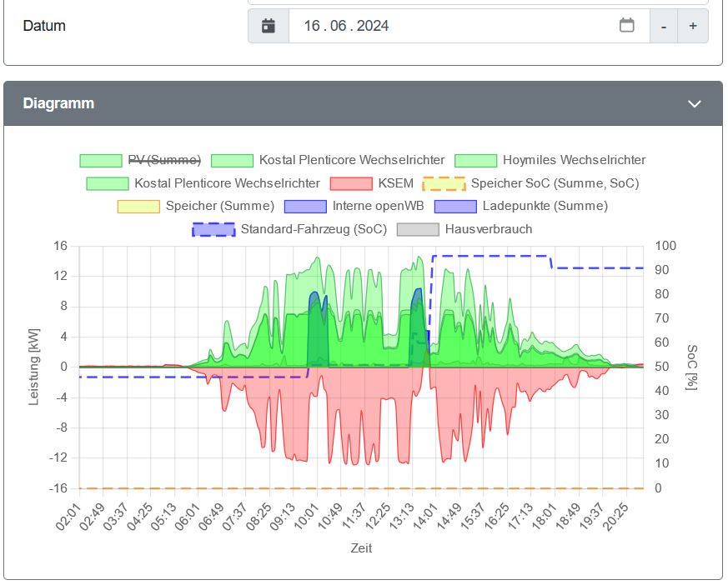Click the 02:01 time axis label
Image resolution: width=728 pixels, height=585 pixels.
(x=68, y=517)
